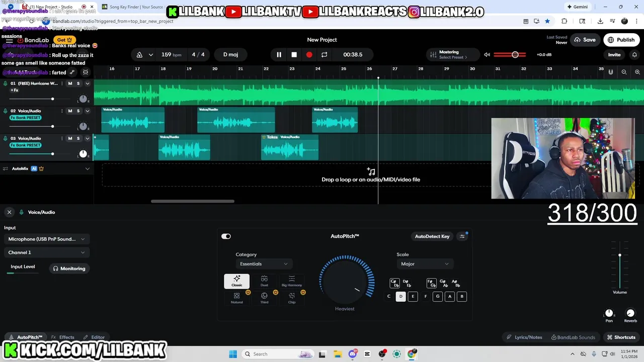Expand track 01 with its chevron
644x362 pixels.
tap(87, 83)
